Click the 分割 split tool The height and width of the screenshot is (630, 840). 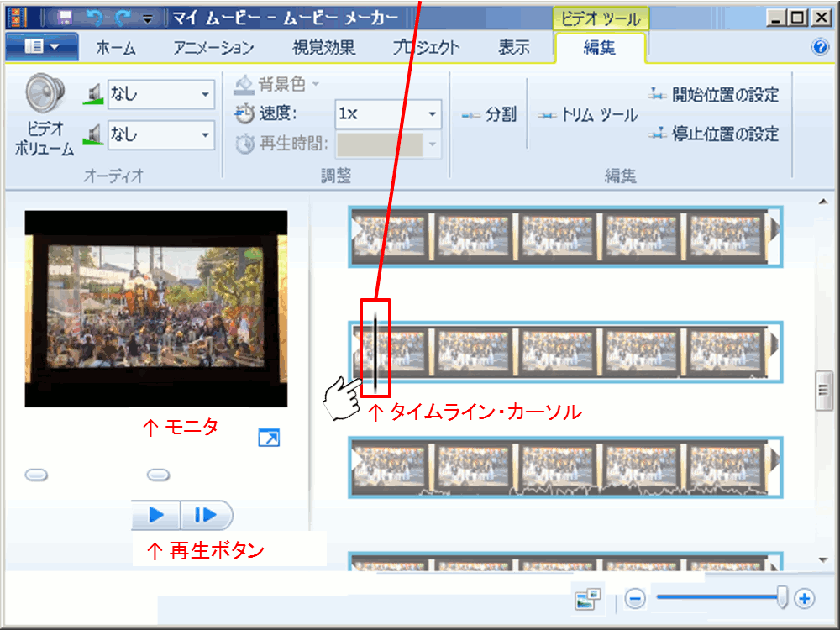(490, 115)
